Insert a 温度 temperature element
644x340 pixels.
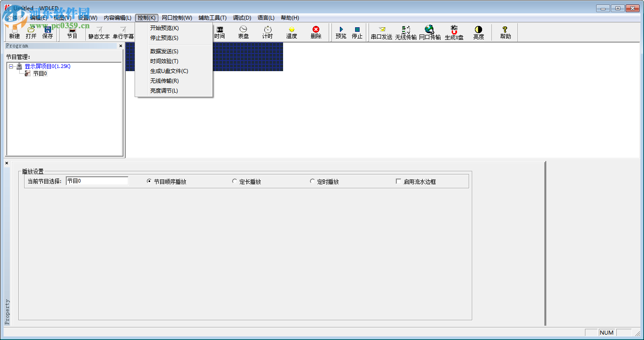click(292, 33)
